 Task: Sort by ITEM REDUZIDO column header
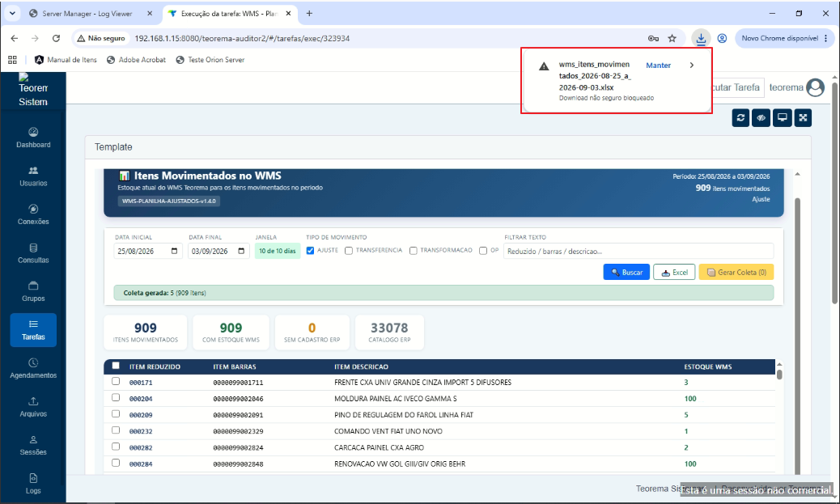click(155, 367)
